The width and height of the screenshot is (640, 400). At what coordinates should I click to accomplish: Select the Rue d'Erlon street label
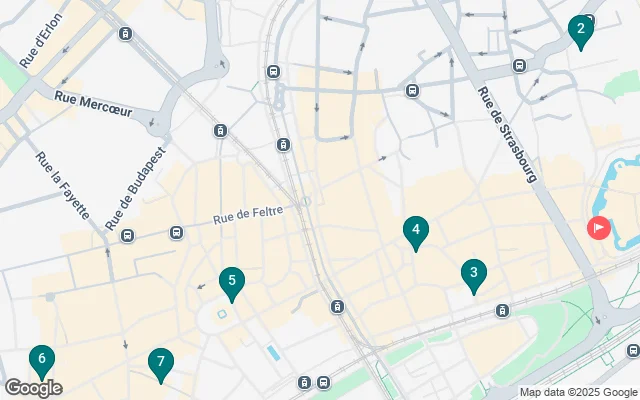(41, 41)
